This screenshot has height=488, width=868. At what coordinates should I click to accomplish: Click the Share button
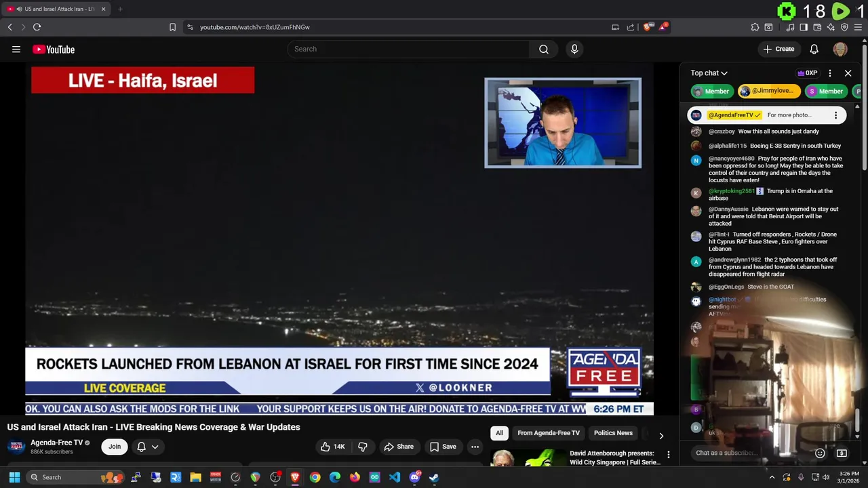point(399,447)
